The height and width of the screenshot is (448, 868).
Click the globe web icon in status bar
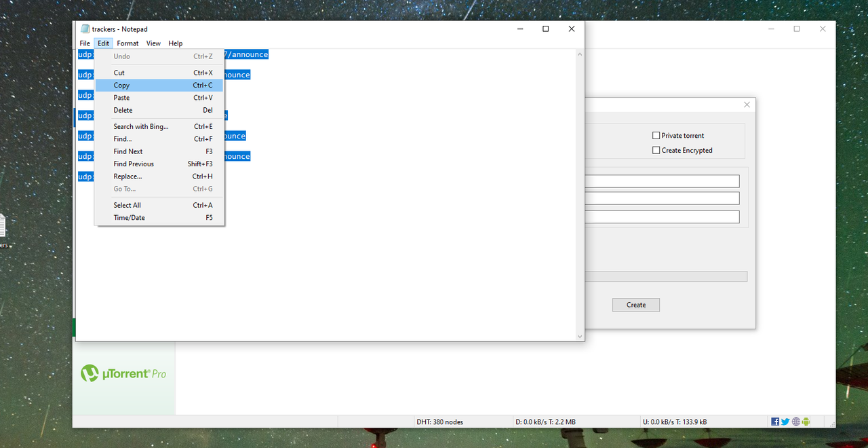(796, 422)
